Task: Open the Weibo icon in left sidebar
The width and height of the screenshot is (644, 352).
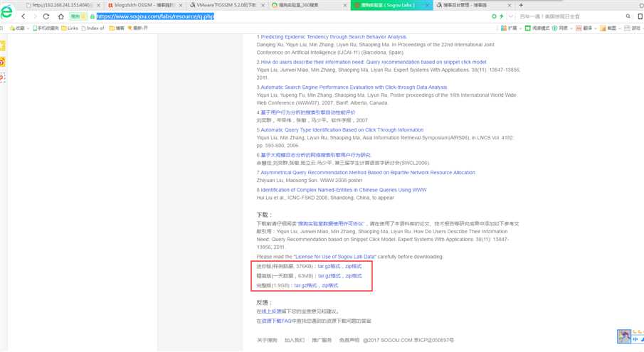Action: pos(2,62)
